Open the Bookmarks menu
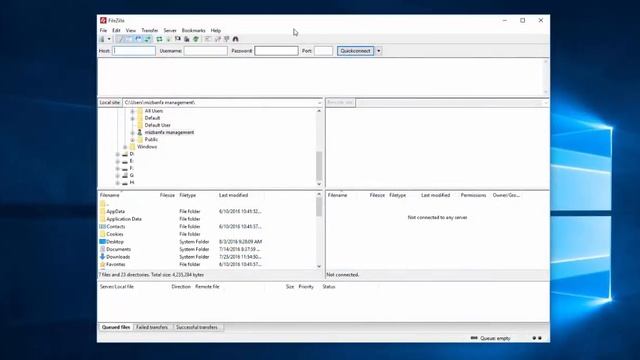The image size is (640, 360). pyautogui.click(x=193, y=31)
